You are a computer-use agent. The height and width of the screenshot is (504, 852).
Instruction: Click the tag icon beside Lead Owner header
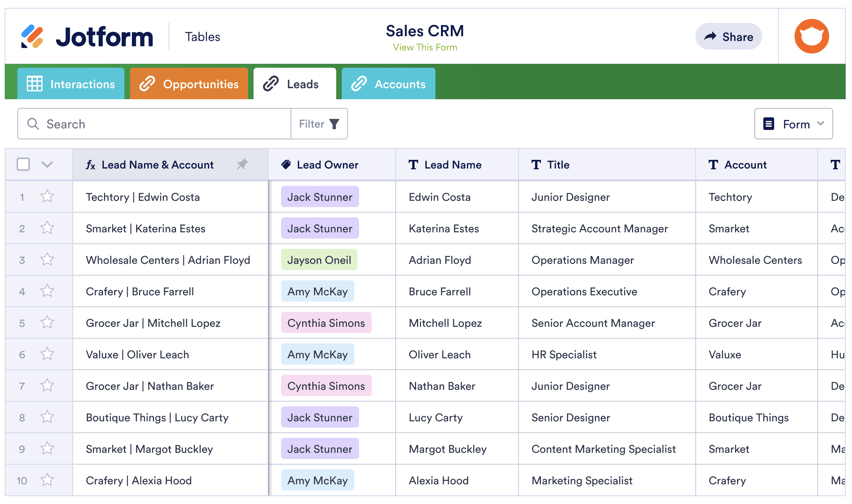[x=286, y=165]
